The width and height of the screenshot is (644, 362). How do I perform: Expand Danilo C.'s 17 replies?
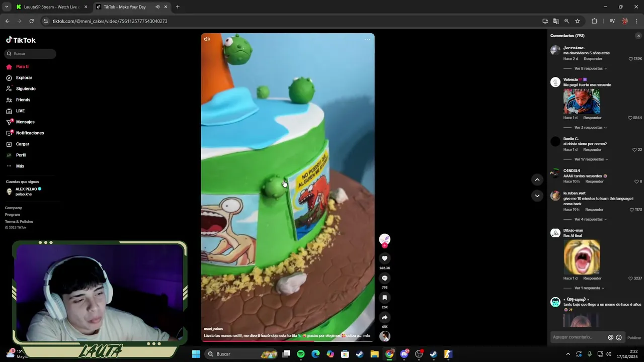tap(591, 159)
